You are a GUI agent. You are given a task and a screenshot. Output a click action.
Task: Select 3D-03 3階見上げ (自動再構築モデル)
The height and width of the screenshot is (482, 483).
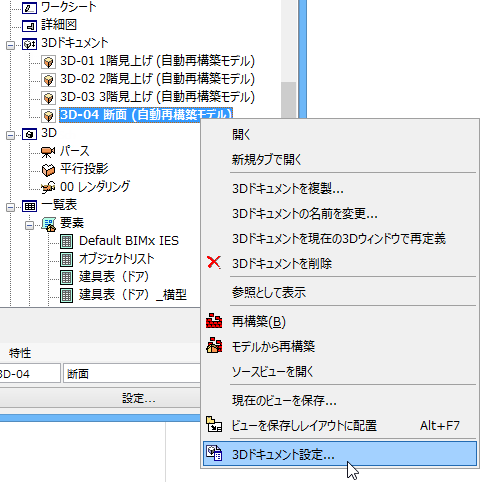tap(157, 97)
